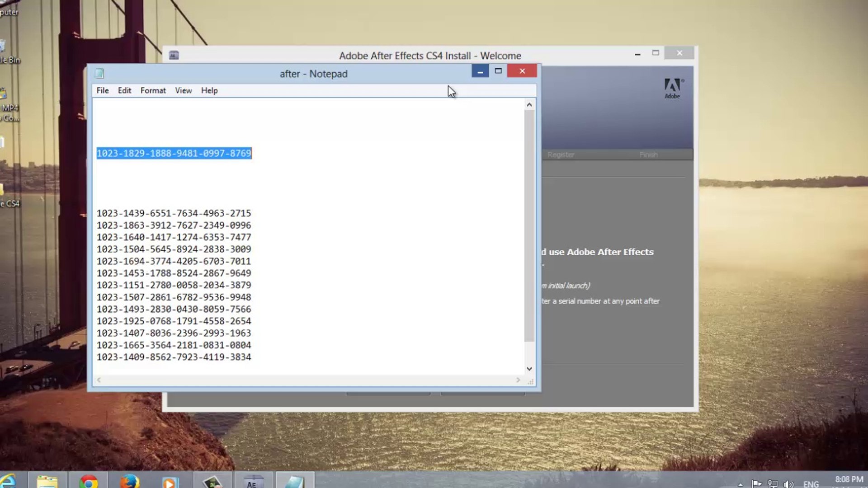Launch Firefox from the taskbar

point(129,482)
